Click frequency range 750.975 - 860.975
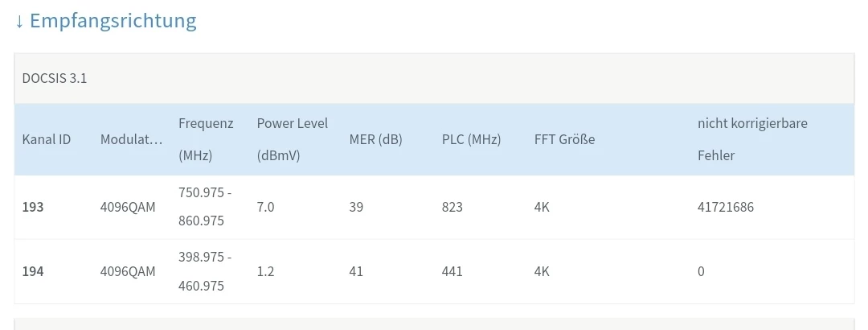The width and height of the screenshot is (868, 330). [205, 207]
